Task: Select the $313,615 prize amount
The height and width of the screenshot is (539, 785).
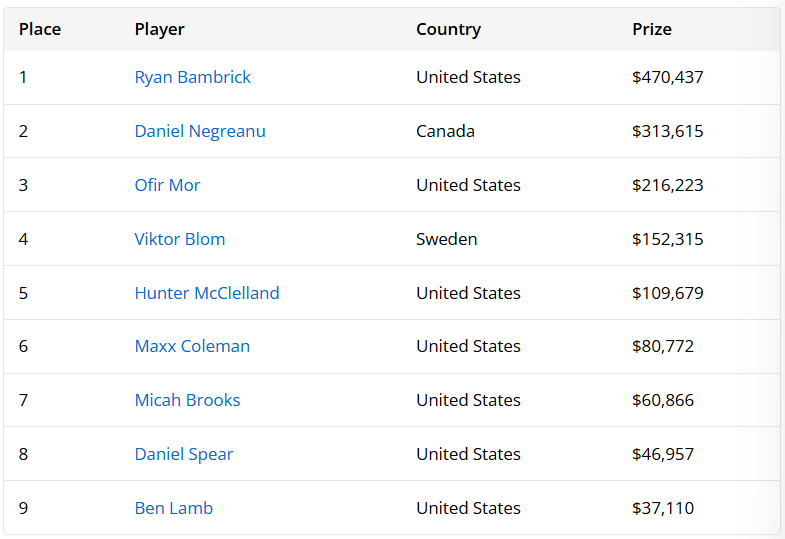Action: click(668, 131)
